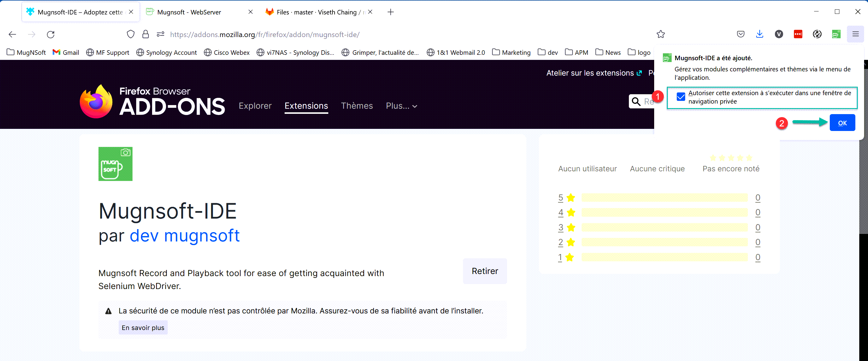Screen dimensions: 868x361
Task: Open the Pocket save icon
Action: coord(741,34)
